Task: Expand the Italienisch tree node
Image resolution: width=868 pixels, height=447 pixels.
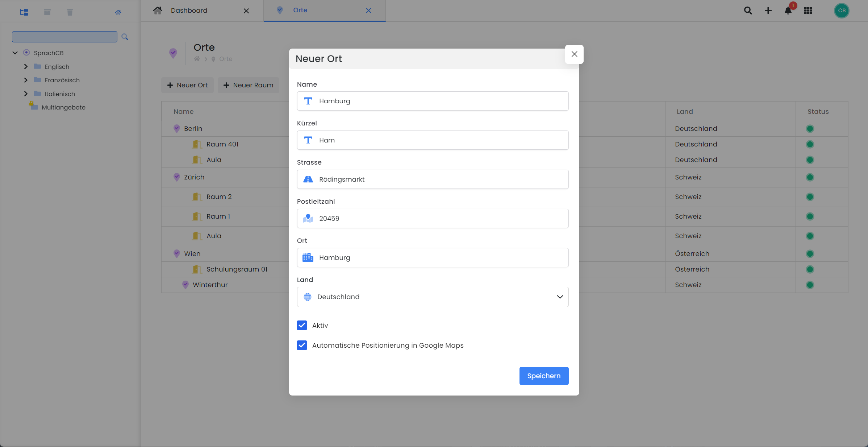Action: (26, 94)
